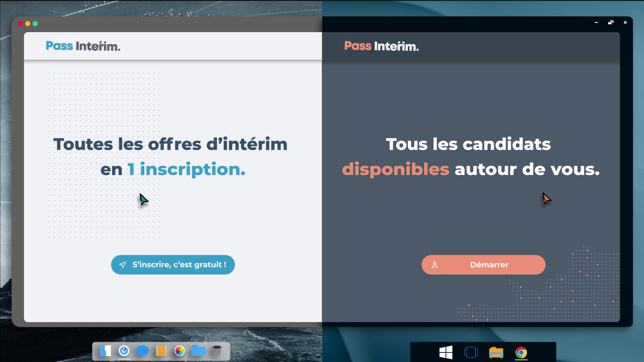Click the yellow minimize dot on the Mac window
The width and height of the screenshot is (644, 362).
point(28,23)
